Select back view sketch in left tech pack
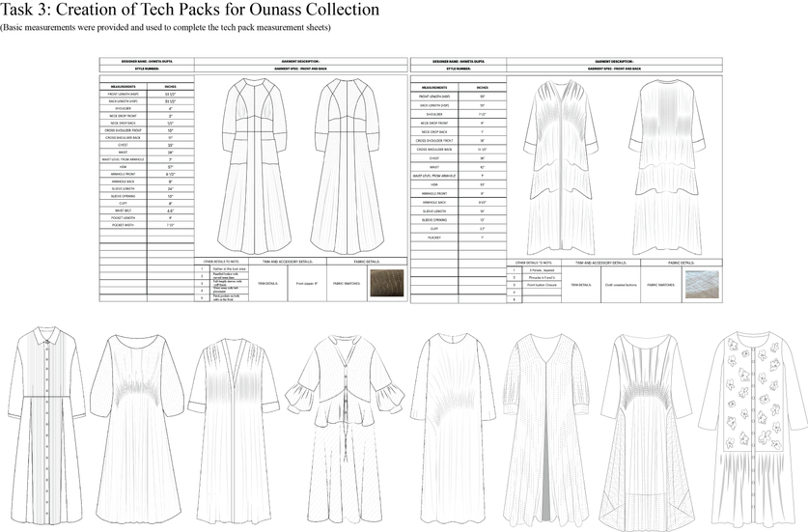This screenshot has height=532, width=808. click(348, 166)
